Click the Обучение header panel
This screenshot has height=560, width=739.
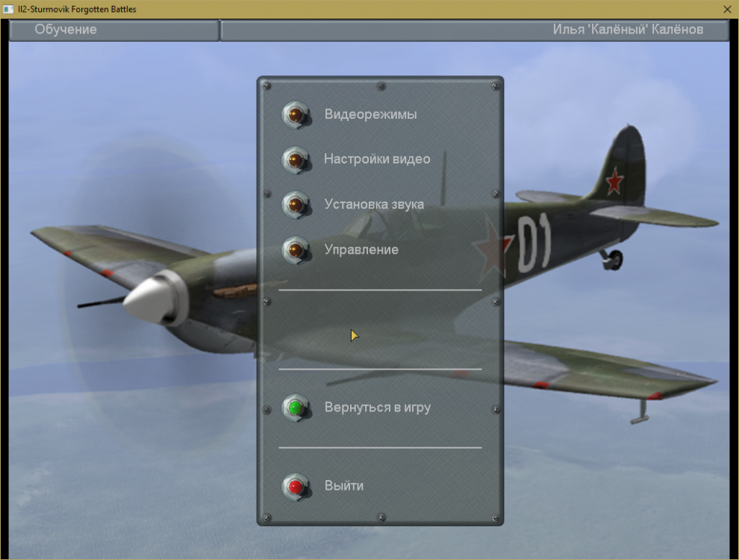click(x=114, y=30)
